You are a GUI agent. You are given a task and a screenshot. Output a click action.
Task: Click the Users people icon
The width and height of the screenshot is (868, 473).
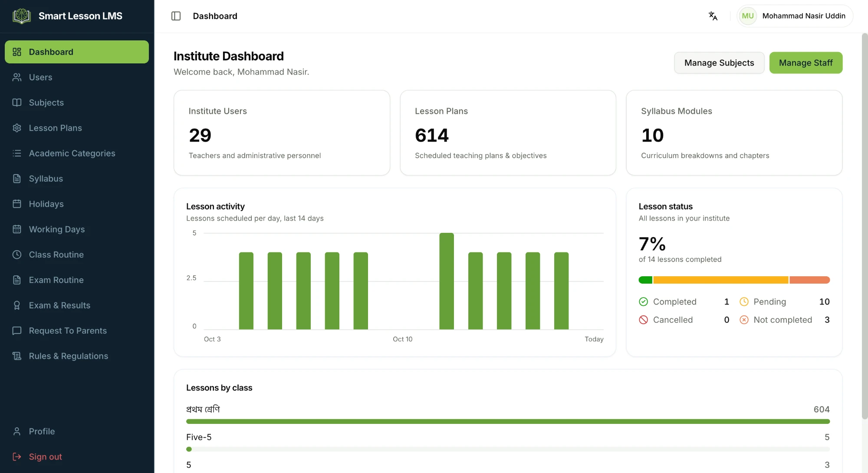pos(17,77)
